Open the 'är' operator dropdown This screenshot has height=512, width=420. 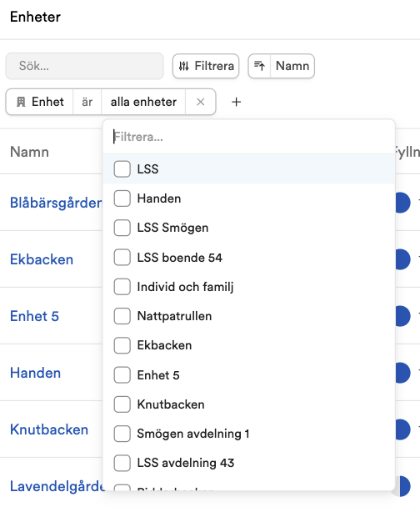(x=87, y=102)
